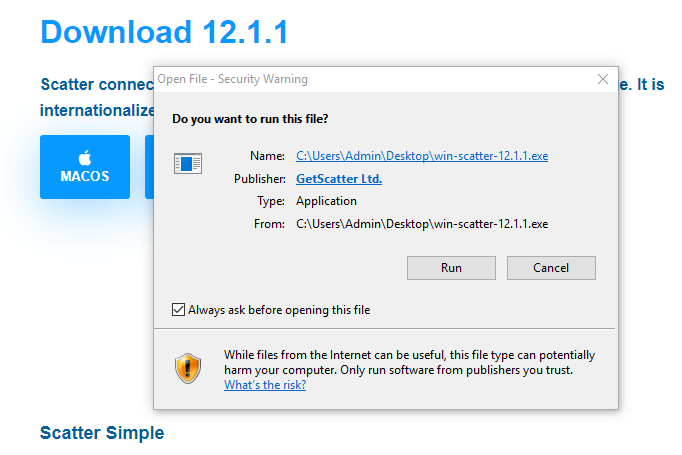This screenshot has height=455, width=682.
Task: Click the Scatter Simple heading
Action: 102,433
